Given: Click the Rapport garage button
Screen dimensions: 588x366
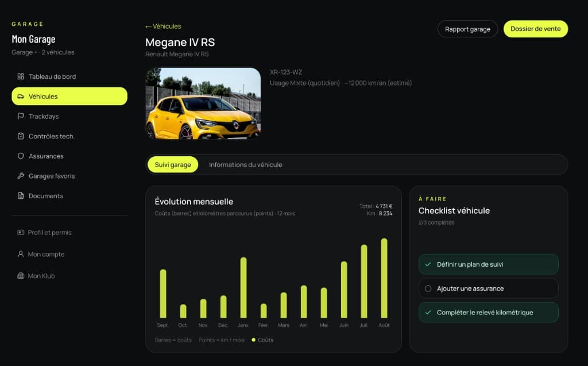Looking at the screenshot, I should pyautogui.click(x=467, y=29).
